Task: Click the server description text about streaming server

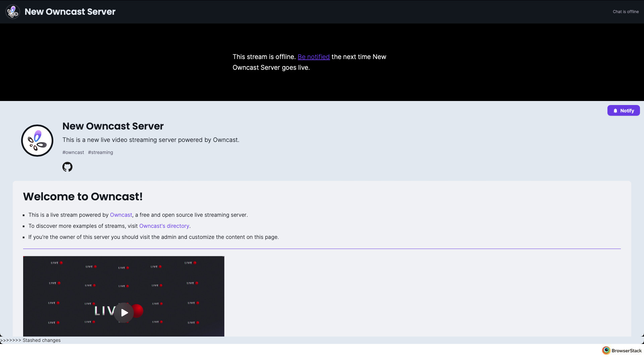Action: [x=151, y=140]
